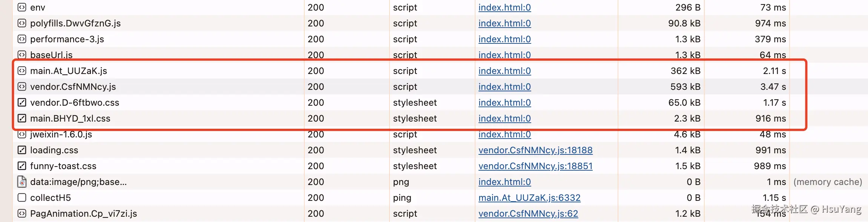Click the 90.8 kB size cell
Screen dimensions: 868x222
(684, 23)
